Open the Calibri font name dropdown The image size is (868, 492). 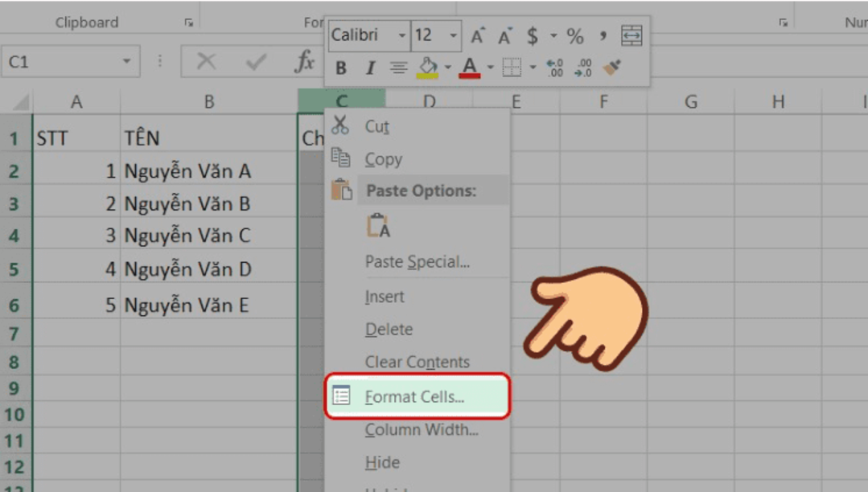[x=402, y=36]
